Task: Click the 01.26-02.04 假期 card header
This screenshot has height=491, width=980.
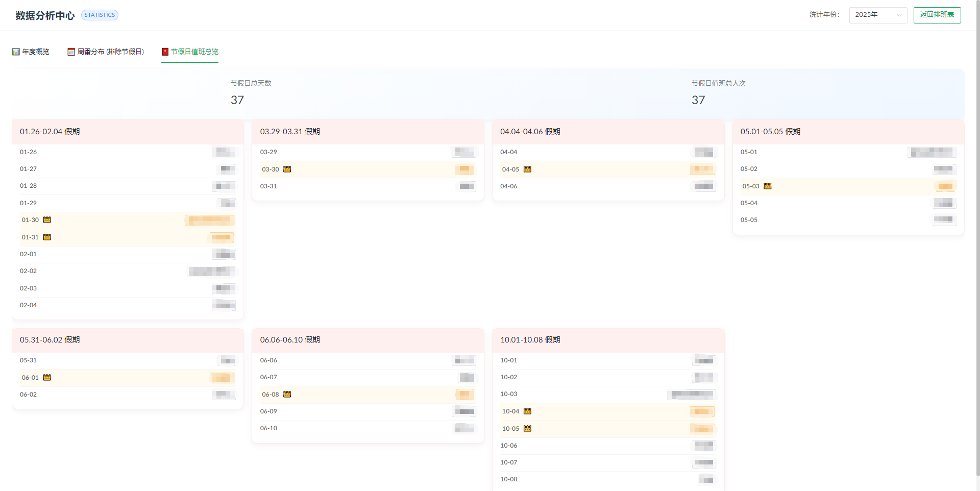Action: (128, 132)
